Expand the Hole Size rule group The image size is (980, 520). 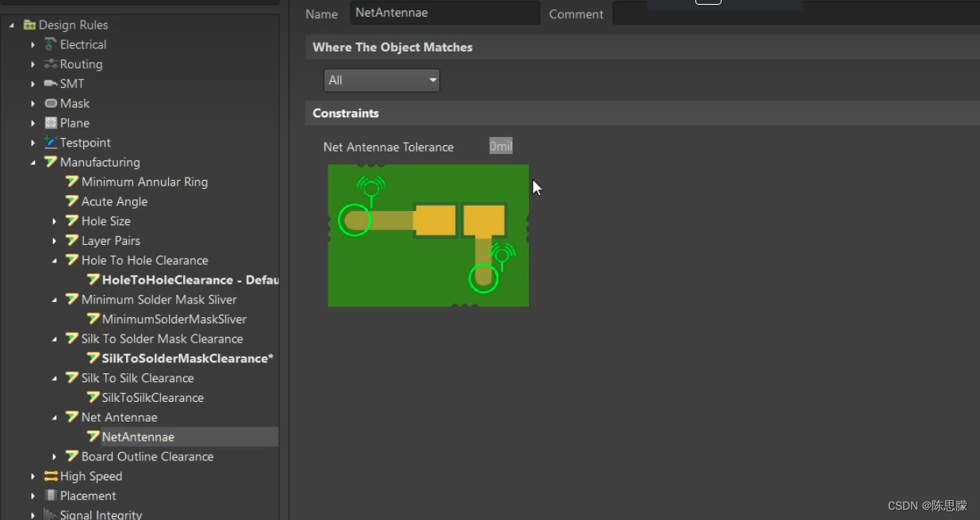[55, 221]
